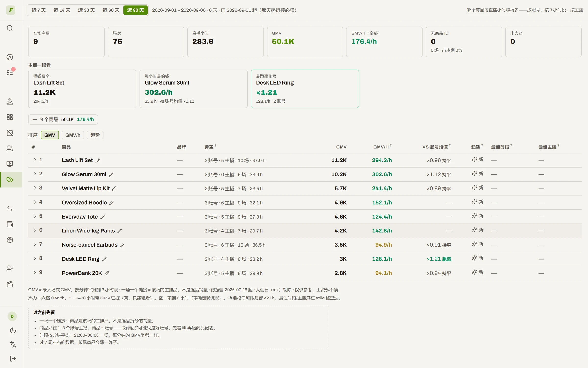Open the checklist icon with red badge
The height and width of the screenshot is (368, 588).
(x=10, y=73)
